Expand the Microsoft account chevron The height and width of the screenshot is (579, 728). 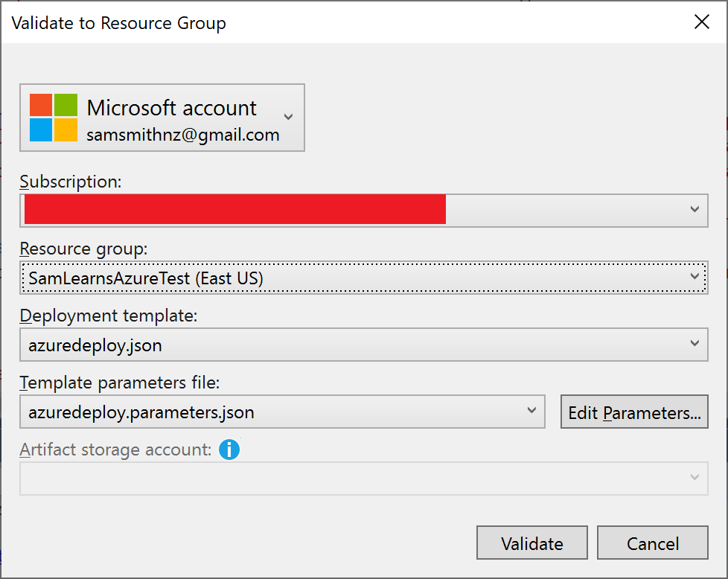click(x=289, y=118)
